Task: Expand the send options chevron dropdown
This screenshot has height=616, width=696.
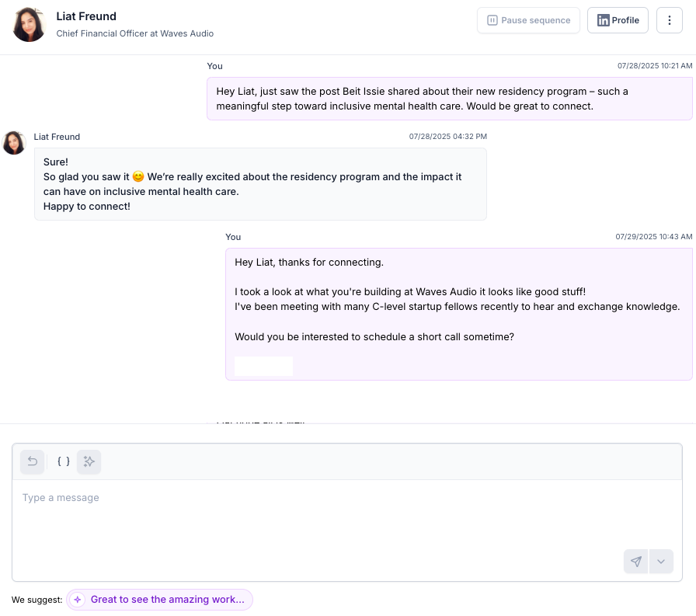Action: [661, 562]
